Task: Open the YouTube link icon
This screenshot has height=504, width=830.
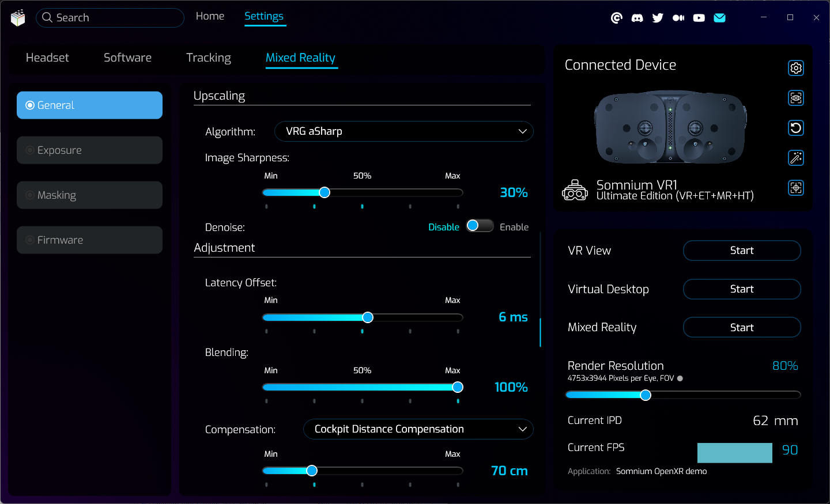Action: (699, 18)
